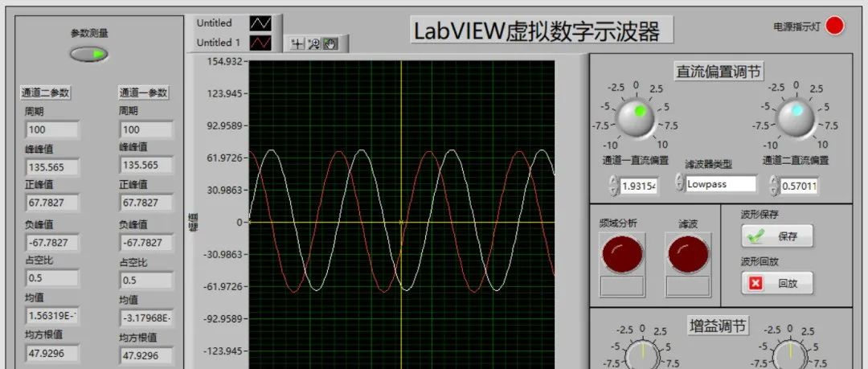Increment the 通道一直流偏置 value with up arrow

pos(612,181)
